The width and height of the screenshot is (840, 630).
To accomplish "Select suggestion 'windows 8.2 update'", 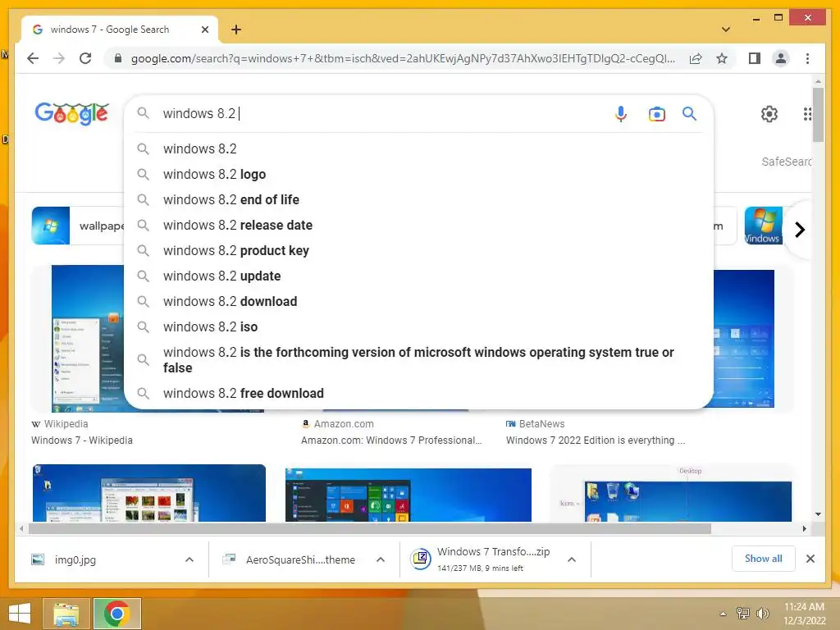I will coord(418,276).
